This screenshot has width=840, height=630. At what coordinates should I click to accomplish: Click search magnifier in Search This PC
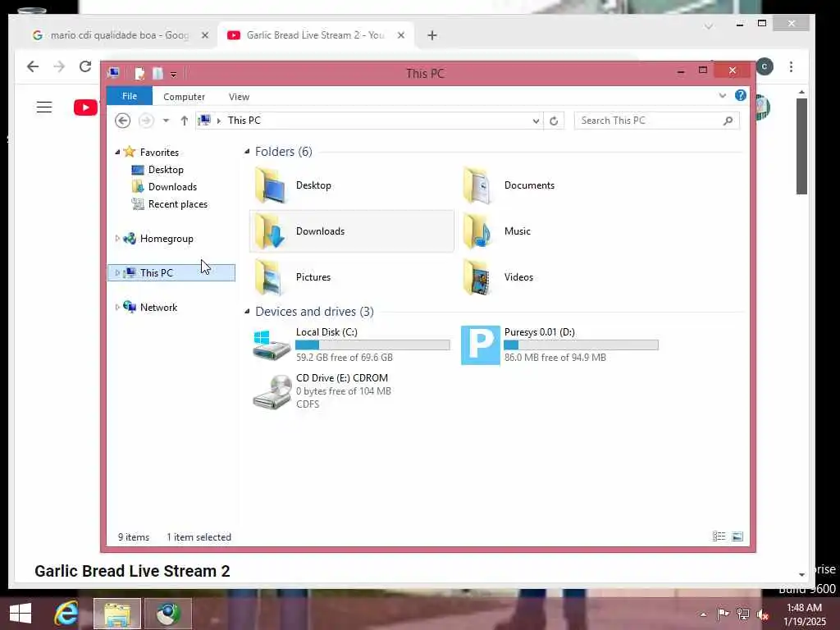click(728, 121)
